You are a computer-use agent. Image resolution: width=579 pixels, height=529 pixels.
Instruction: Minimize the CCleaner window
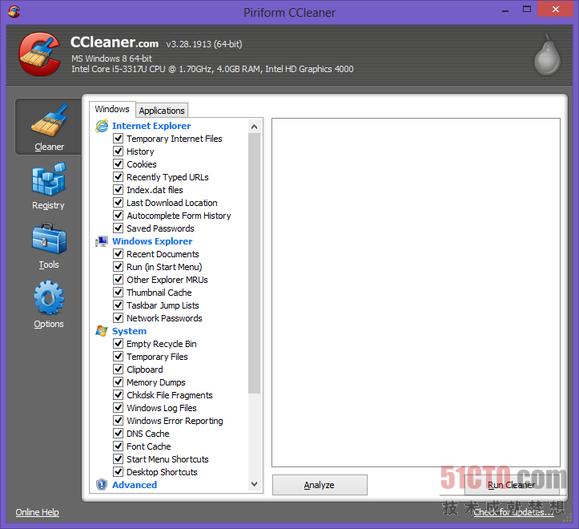click(x=506, y=11)
